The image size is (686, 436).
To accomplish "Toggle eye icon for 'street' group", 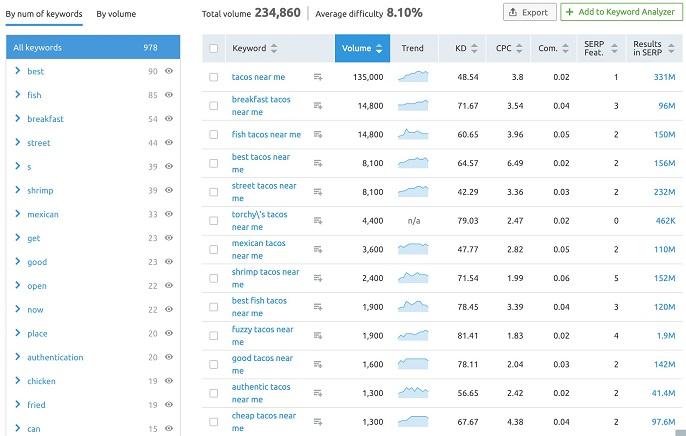I will point(169,143).
